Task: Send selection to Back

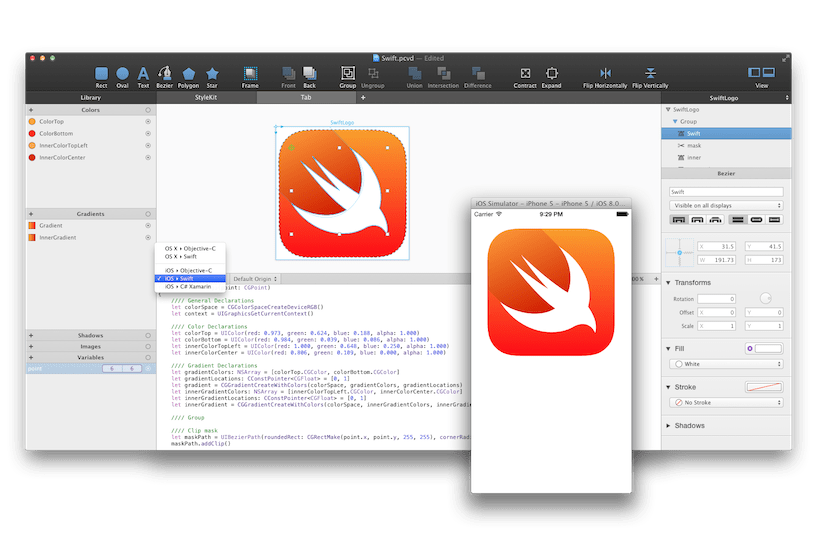Action: click(310, 77)
